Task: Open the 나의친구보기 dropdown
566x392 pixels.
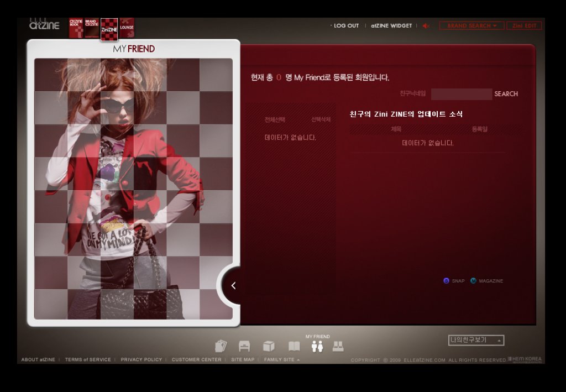Action: (x=476, y=340)
